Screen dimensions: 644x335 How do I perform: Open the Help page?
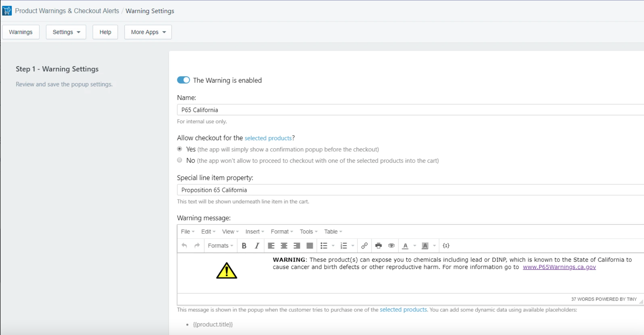pos(105,32)
